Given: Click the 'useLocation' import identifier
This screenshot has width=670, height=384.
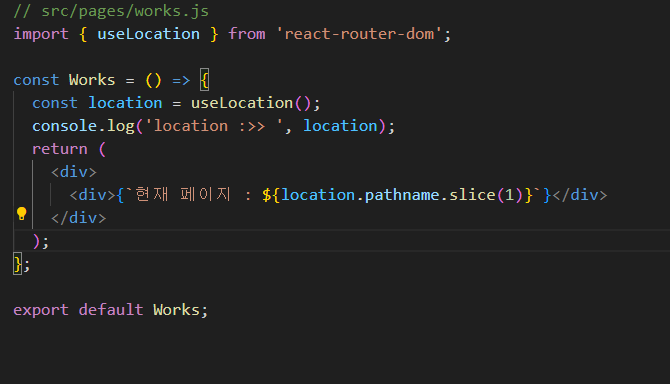Looking at the screenshot, I should [x=148, y=34].
